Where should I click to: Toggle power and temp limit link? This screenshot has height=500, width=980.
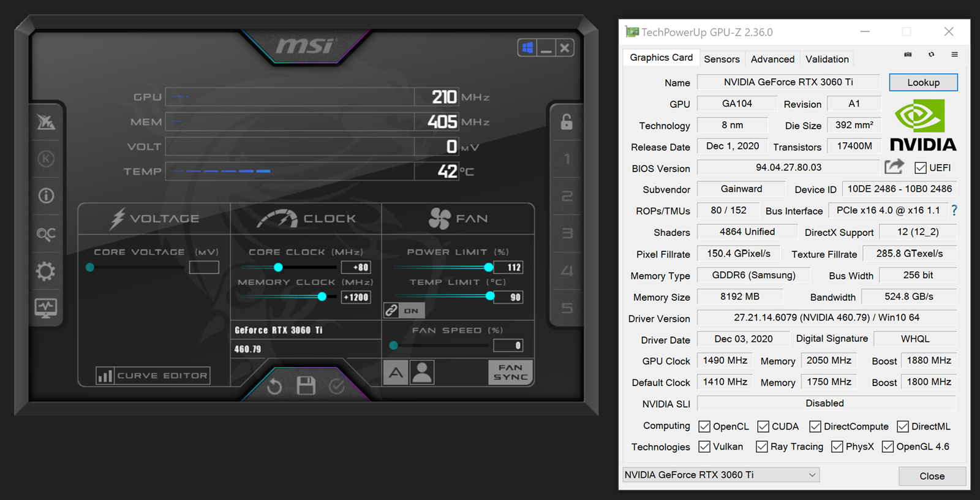404,311
